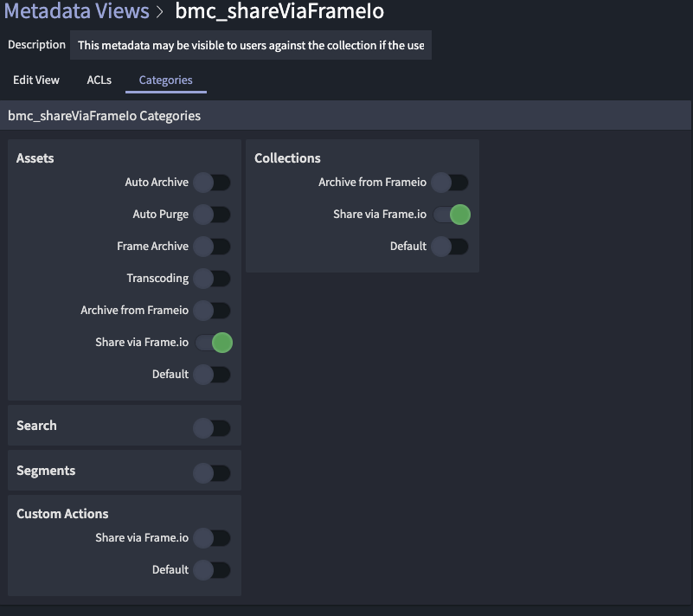Toggle Default switch under Assets
This screenshot has height=616, width=693.
point(212,375)
